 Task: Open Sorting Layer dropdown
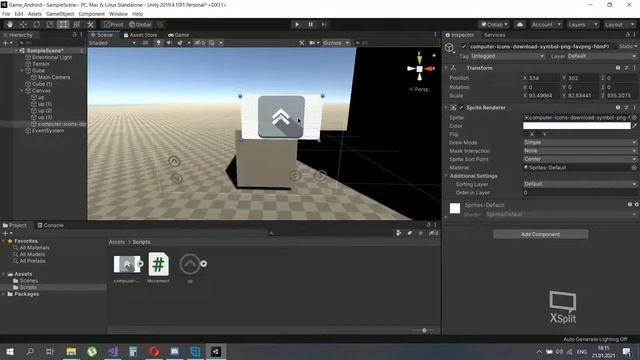tap(580, 184)
